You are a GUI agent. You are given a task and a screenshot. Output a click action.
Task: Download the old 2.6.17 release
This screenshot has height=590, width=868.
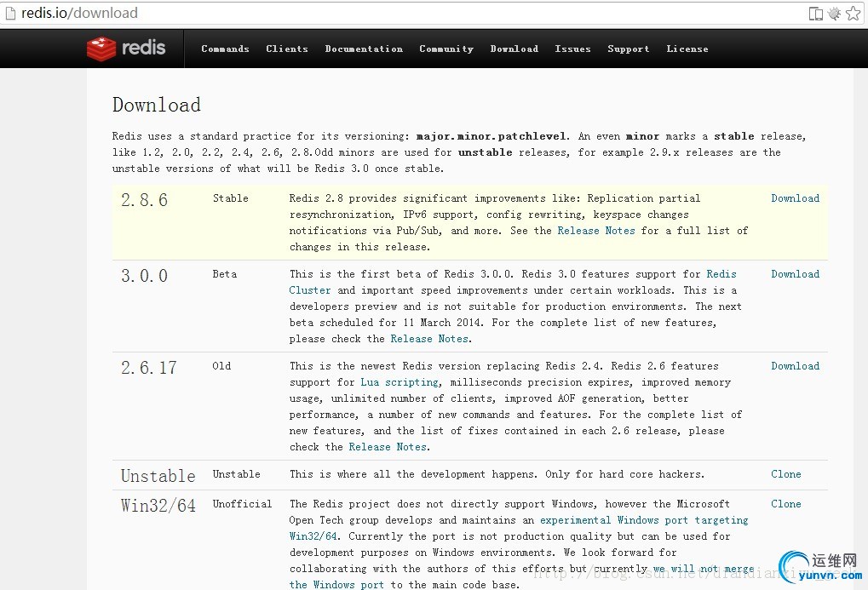click(x=795, y=366)
